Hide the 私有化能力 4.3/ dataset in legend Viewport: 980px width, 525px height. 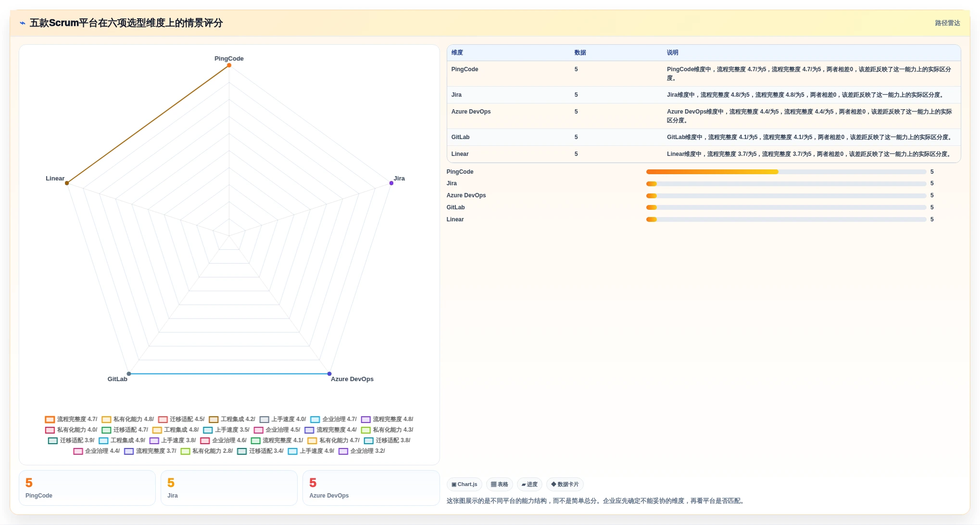click(388, 430)
